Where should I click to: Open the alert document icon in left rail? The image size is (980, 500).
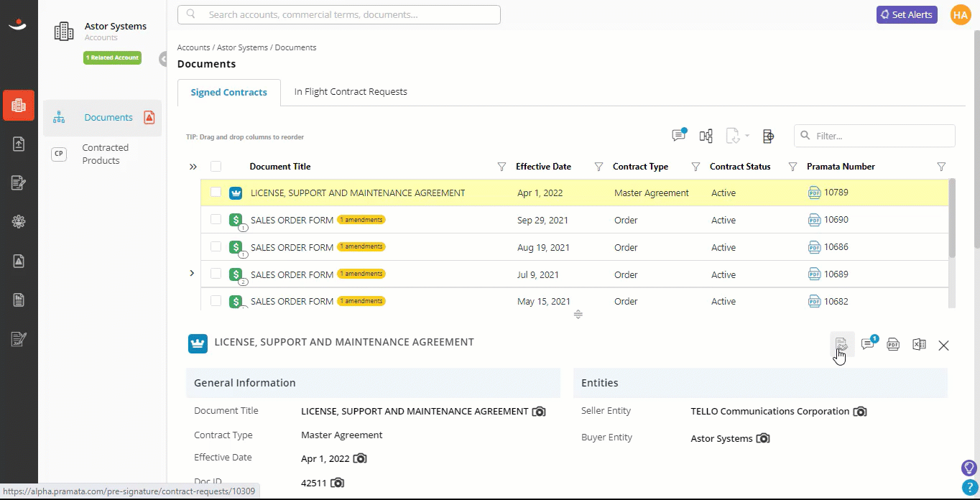[x=19, y=261]
